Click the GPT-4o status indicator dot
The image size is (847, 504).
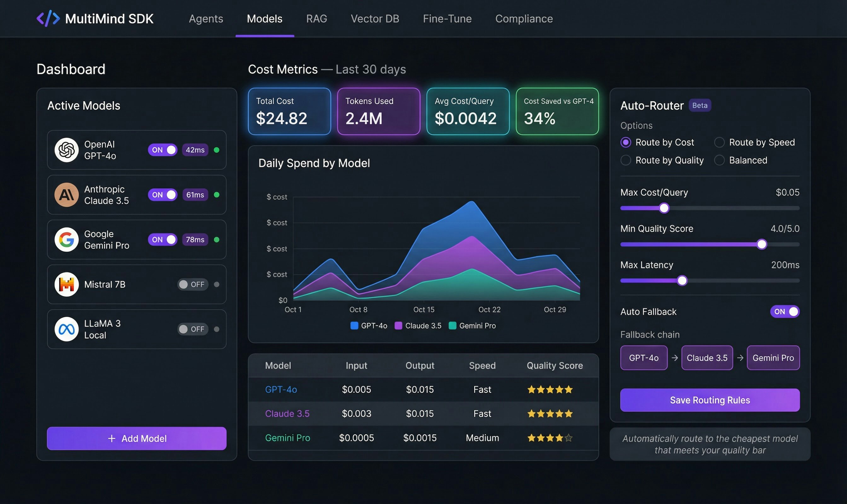(217, 150)
